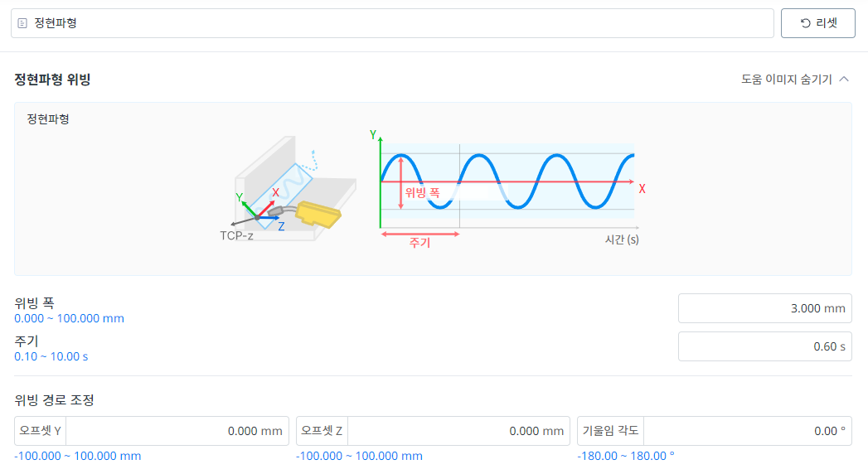This screenshot has height=474, width=868.
Task: Click the 기울임 각도 angle input
Action: coord(746,431)
